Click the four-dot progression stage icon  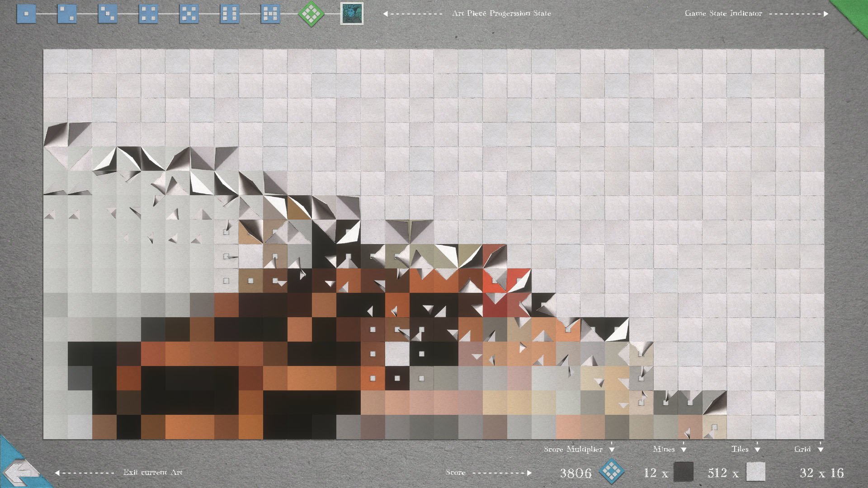tap(148, 14)
